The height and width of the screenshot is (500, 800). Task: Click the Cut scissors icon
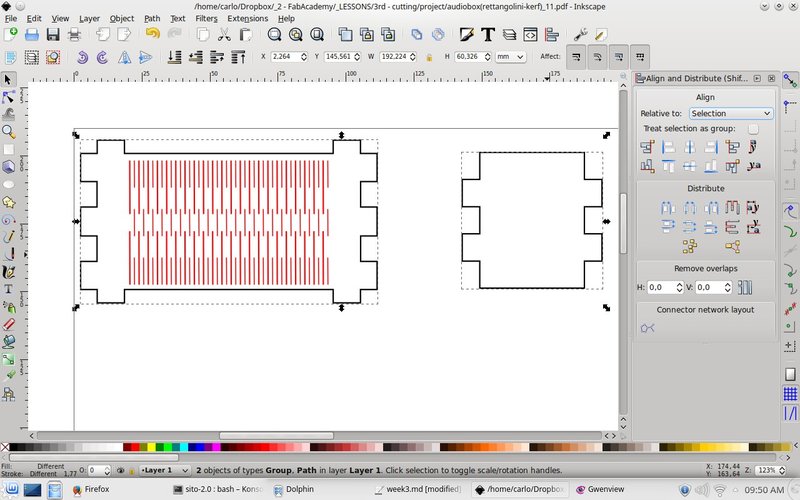point(223,34)
